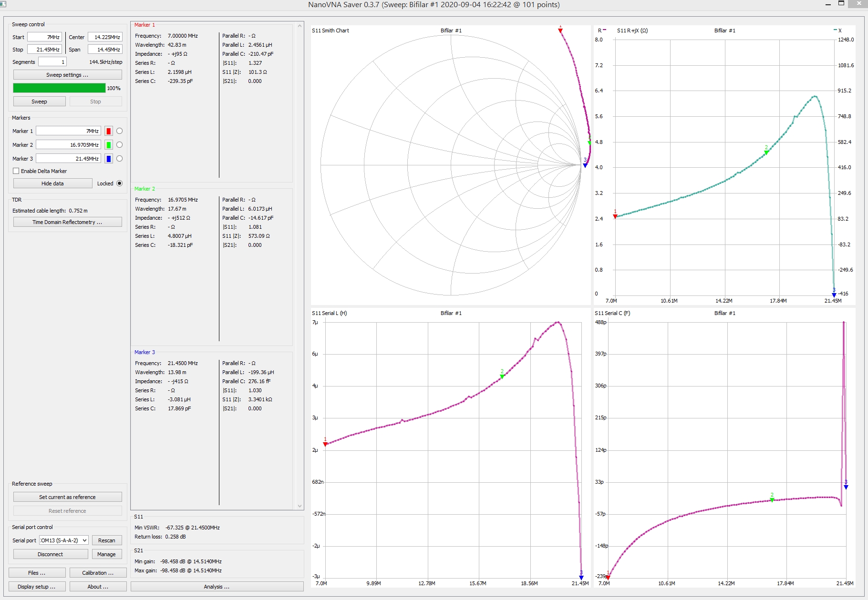Click the Segments input field

click(52, 62)
